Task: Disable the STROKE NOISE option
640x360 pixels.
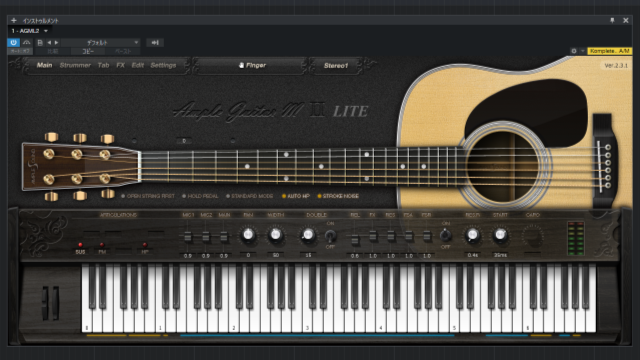Action: coord(338,196)
